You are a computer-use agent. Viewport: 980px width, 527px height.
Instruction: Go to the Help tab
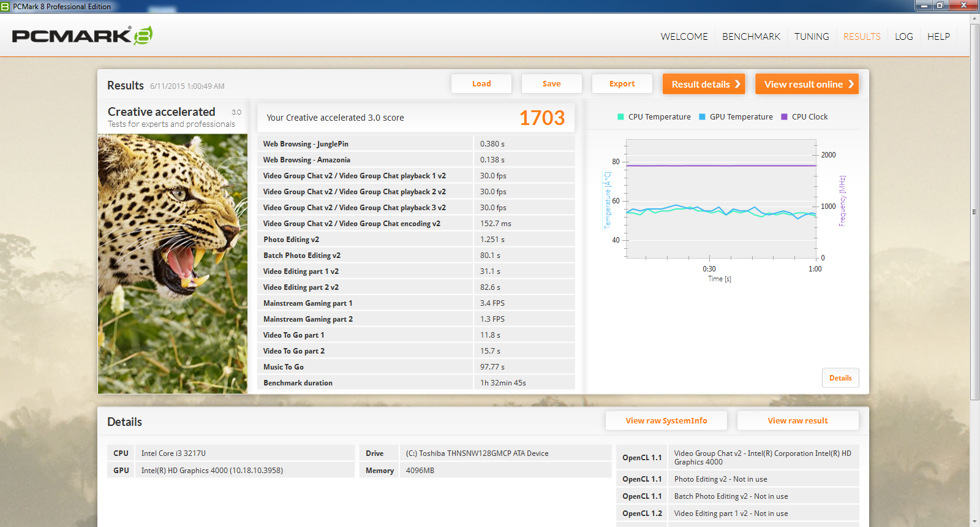pyautogui.click(x=938, y=37)
